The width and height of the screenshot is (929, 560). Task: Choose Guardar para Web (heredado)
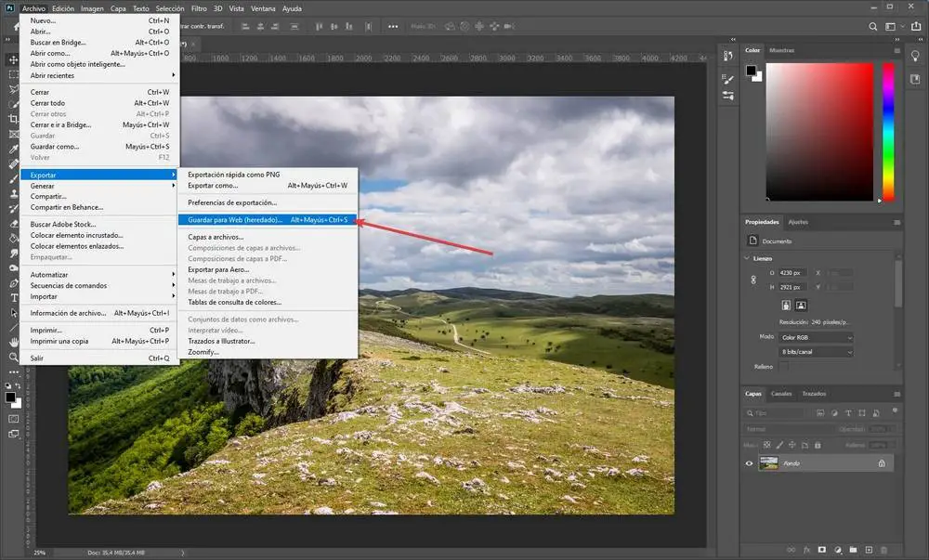click(x=268, y=219)
